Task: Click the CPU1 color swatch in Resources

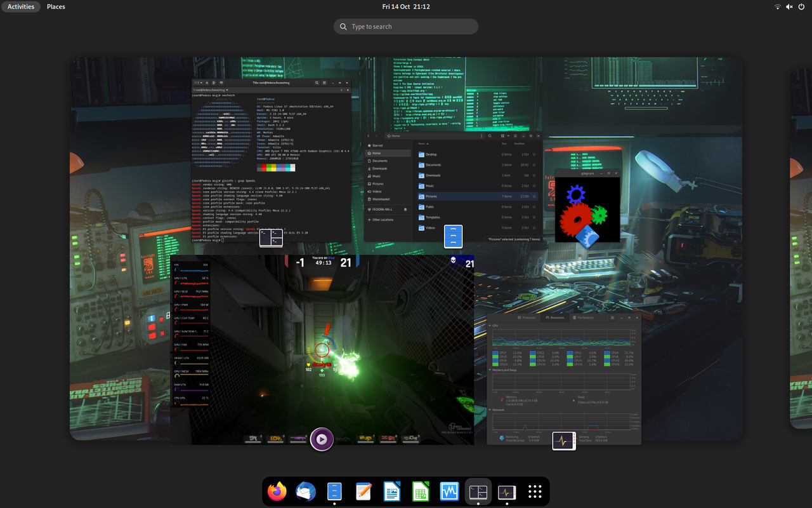Action: pyautogui.click(x=496, y=353)
